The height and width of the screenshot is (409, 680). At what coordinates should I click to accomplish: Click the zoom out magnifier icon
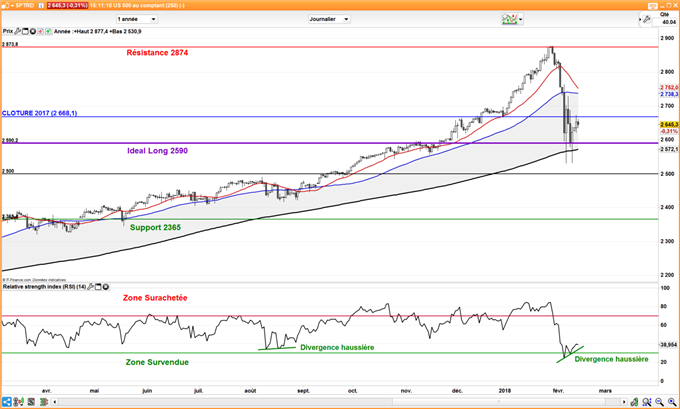pyautogui.click(x=660, y=402)
